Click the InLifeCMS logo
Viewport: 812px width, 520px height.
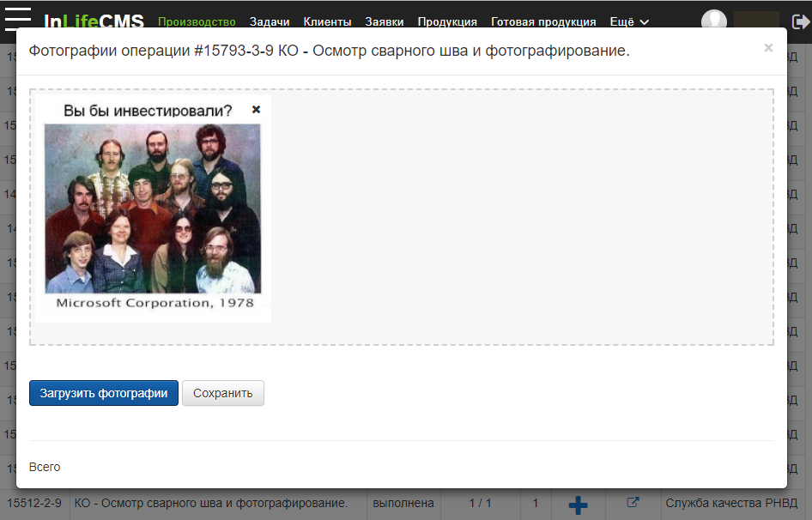[94, 21]
